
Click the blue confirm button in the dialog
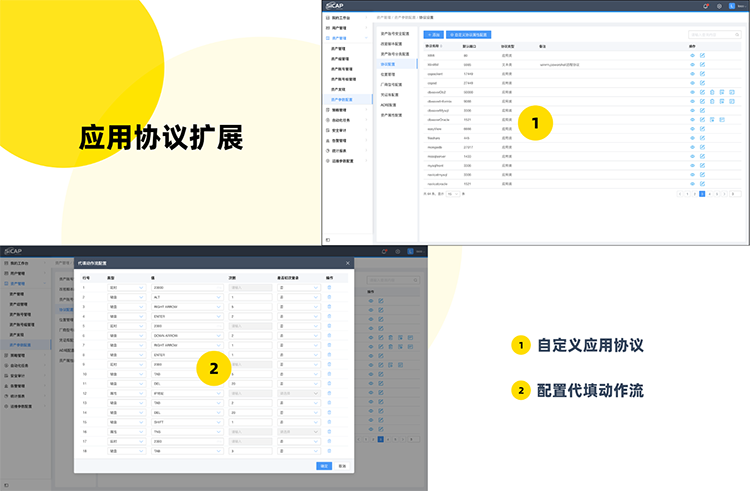[323, 465]
